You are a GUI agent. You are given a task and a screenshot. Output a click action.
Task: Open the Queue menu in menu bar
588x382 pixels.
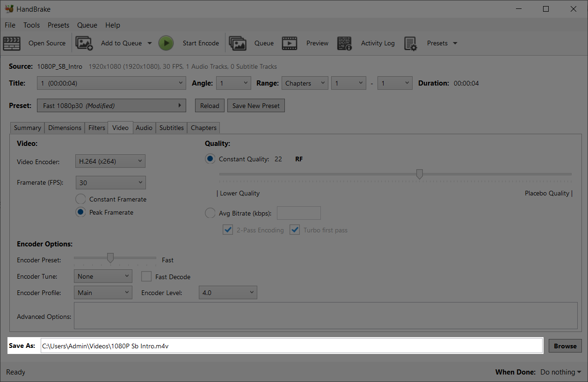coord(87,25)
